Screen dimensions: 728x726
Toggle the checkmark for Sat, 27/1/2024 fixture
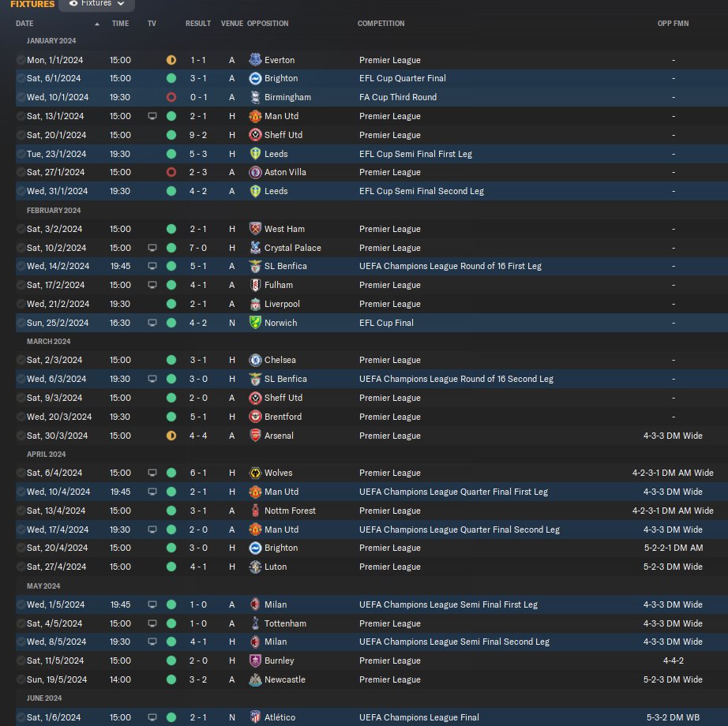[x=21, y=172]
